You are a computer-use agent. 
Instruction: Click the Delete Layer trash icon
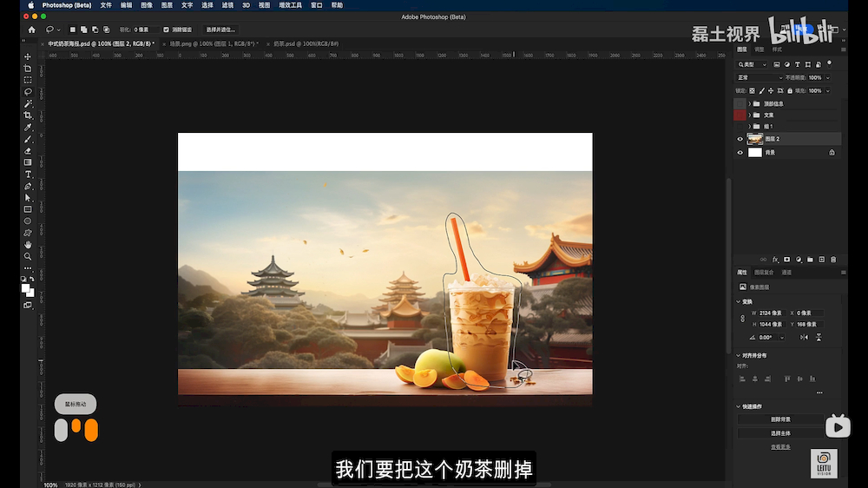[x=833, y=260]
